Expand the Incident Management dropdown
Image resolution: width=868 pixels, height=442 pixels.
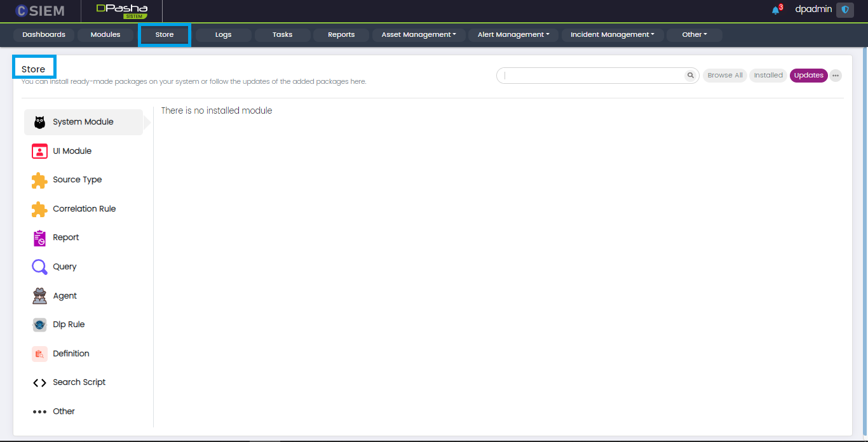tap(612, 35)
